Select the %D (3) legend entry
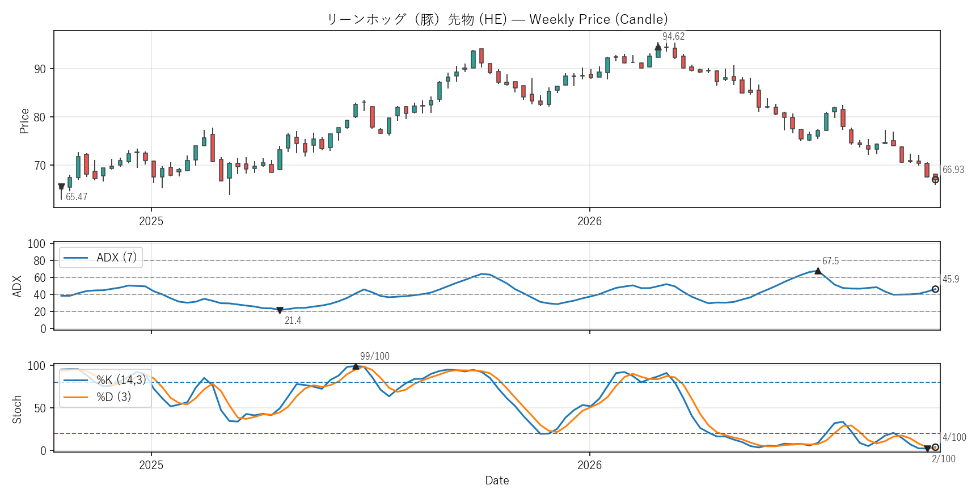Screen dimensions: 980x498 98,397
